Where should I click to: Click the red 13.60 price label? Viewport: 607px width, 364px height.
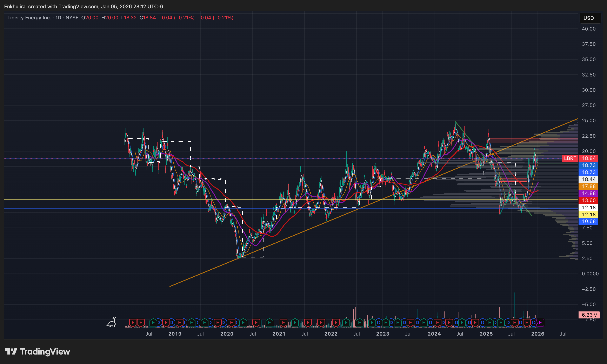coord(589,200)
